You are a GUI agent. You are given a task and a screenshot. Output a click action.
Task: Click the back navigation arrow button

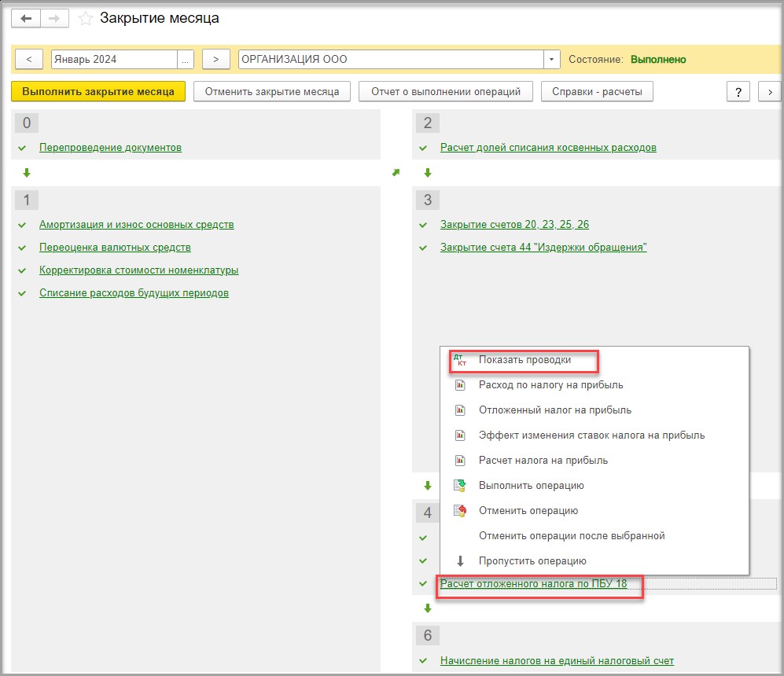26,19
